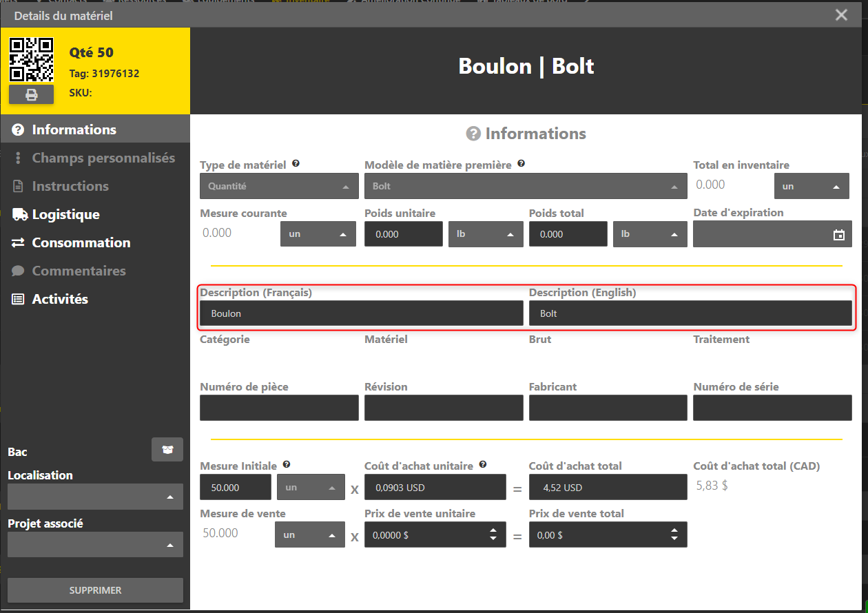The width and height of the screenshot is (868, 613).
Task: Open Poids unitaire unit dropdown
Action: (486, 234)
